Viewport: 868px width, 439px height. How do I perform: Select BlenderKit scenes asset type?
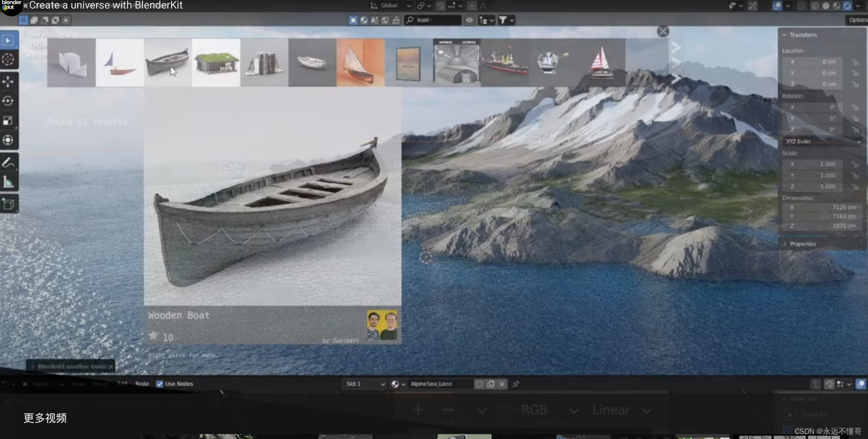coord(374,20)
